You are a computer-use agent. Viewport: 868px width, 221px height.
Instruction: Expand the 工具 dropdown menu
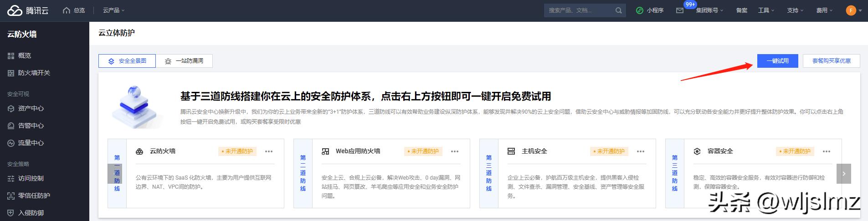tap(766, 10)
